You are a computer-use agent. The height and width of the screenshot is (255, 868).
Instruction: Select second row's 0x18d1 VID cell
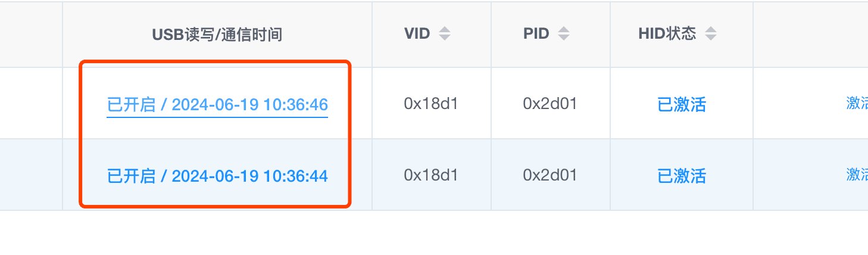pyautogui.click(x=431, y=175)
